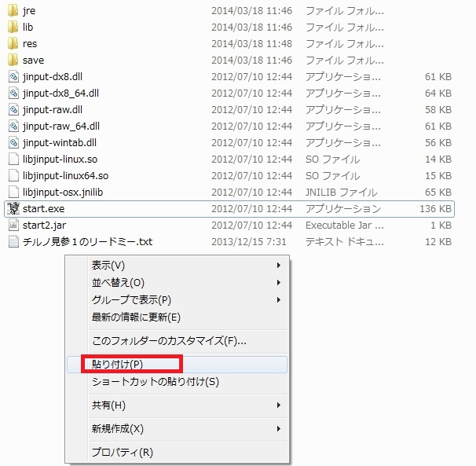Viewport: 476px width, 466px height.
Task: Select the start.exe application icon
Action: (x=13, y=209)
